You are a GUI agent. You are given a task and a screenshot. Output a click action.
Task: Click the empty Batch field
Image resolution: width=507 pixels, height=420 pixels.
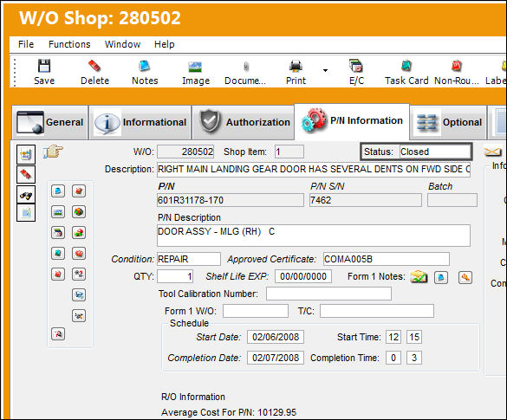tap(452, 200)
